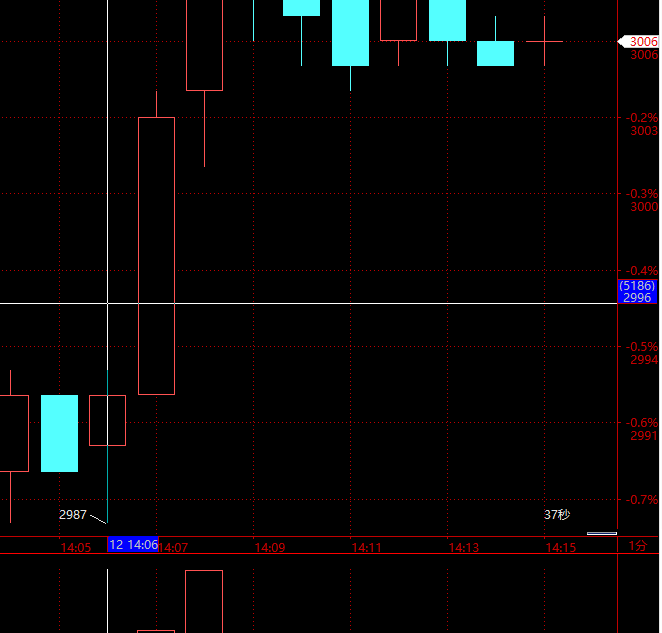Select the small cyan candle at 14:14

click(x=495, y=53)
